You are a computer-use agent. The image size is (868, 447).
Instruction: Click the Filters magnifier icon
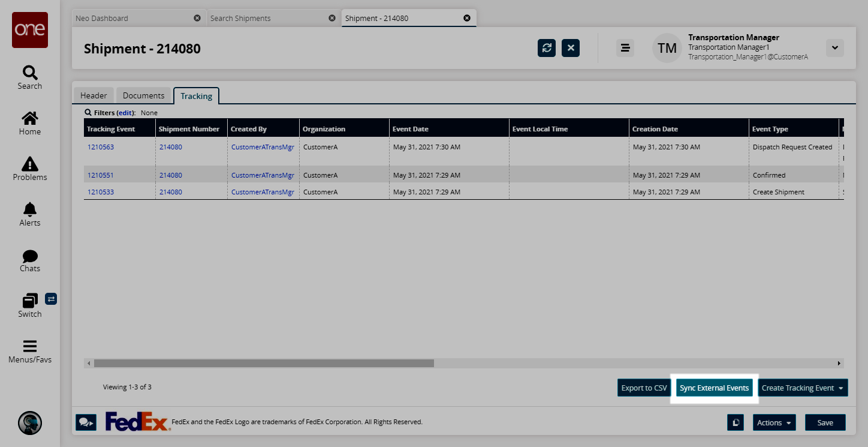click(x=88, y=112)
